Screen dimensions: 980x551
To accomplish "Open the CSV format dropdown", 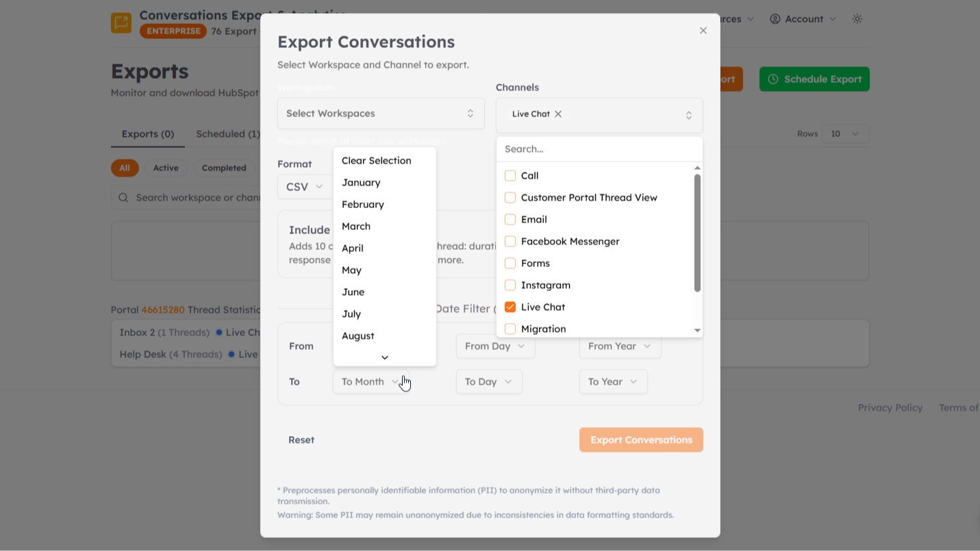I will (305, 187).
